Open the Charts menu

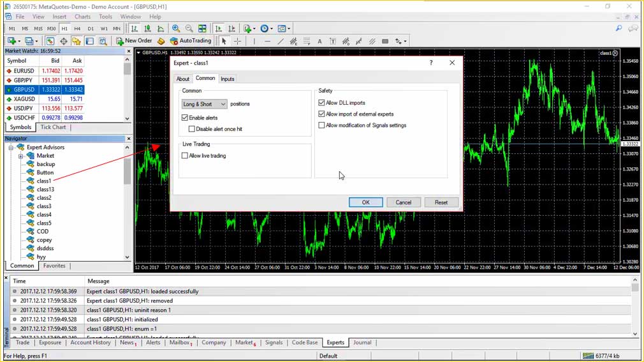click(82, 17)
